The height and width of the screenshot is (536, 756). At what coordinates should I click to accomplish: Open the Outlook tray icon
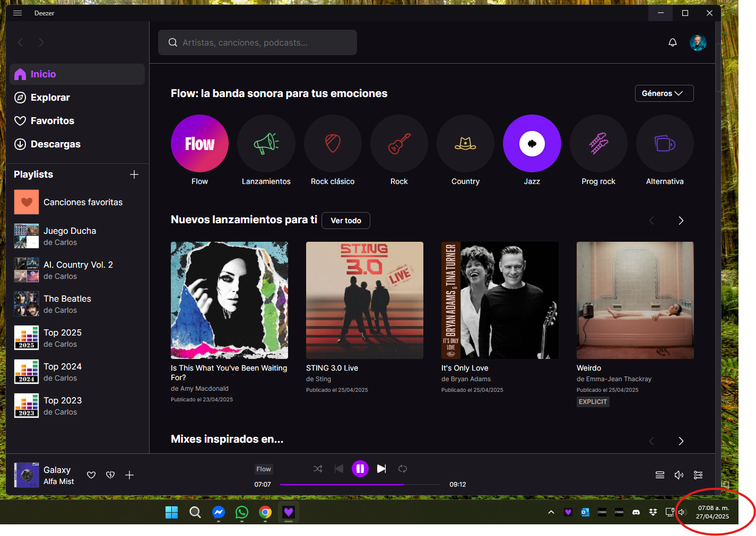coord(585,512)
